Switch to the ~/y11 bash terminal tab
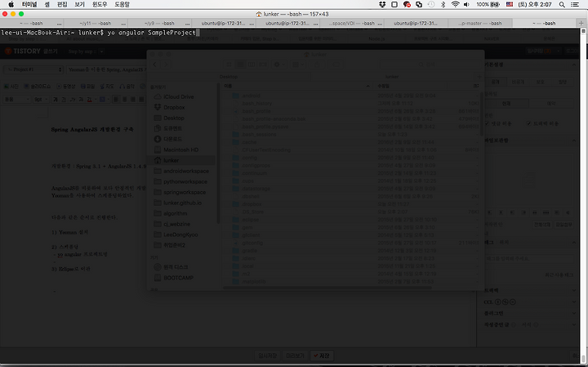Viewport: 588px width, 367px height. click(96, 23)
